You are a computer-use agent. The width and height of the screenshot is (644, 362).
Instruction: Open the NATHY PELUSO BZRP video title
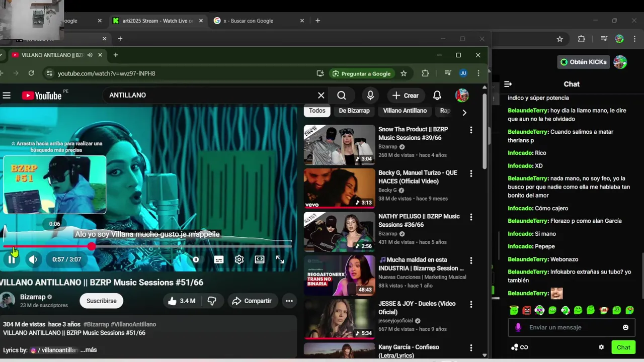419,220
